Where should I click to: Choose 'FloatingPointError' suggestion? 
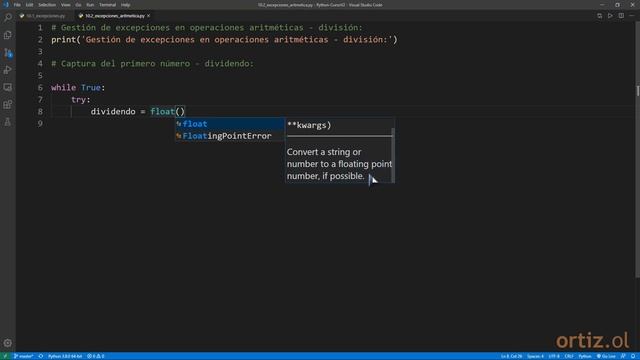point(230,136)
